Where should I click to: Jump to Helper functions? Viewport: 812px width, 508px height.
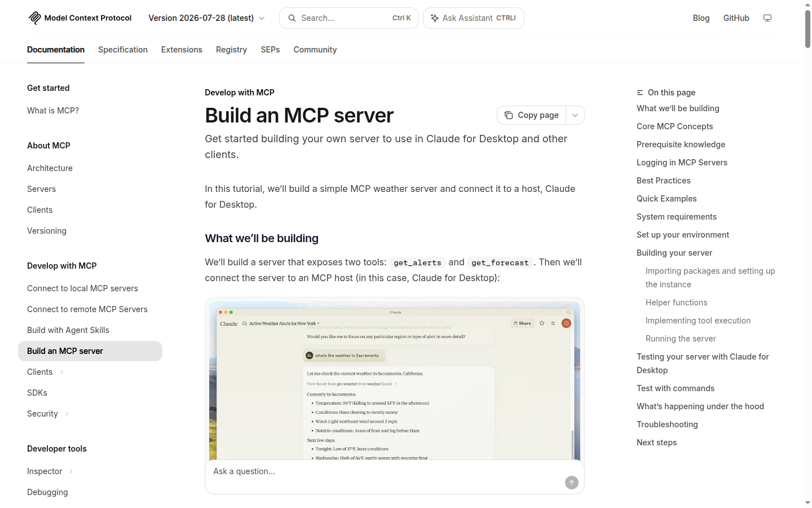pyautogui.click(x=676, y=303)
